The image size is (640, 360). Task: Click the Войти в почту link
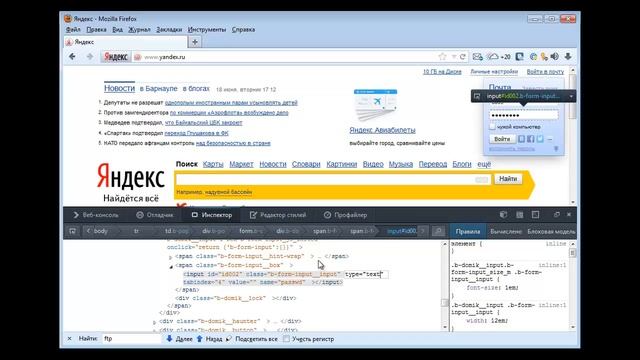point(545,71)
